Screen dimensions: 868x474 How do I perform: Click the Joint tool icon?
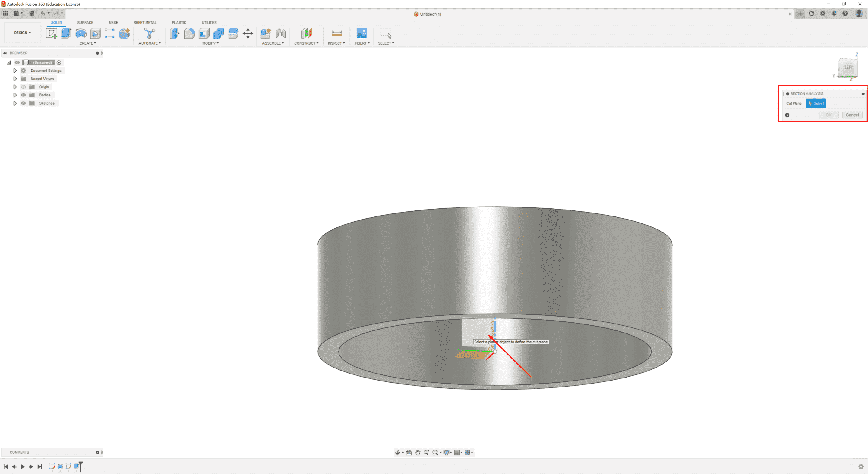point(280,33)
